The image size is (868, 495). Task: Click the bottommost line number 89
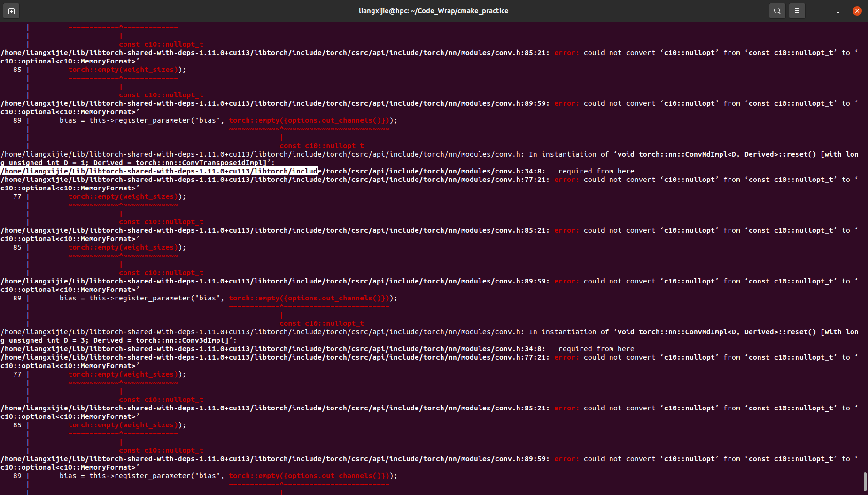[x=17, y=476]
